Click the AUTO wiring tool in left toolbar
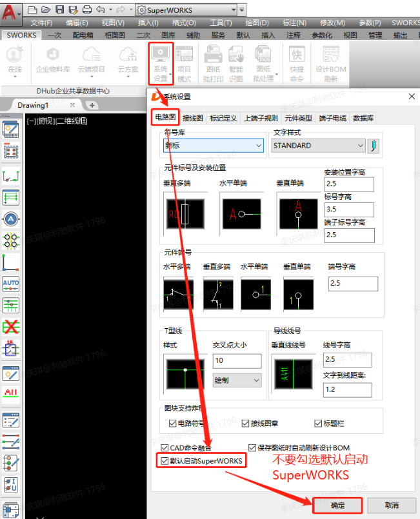Viewport: 420px width, 519px height. [x=11, y=284]
